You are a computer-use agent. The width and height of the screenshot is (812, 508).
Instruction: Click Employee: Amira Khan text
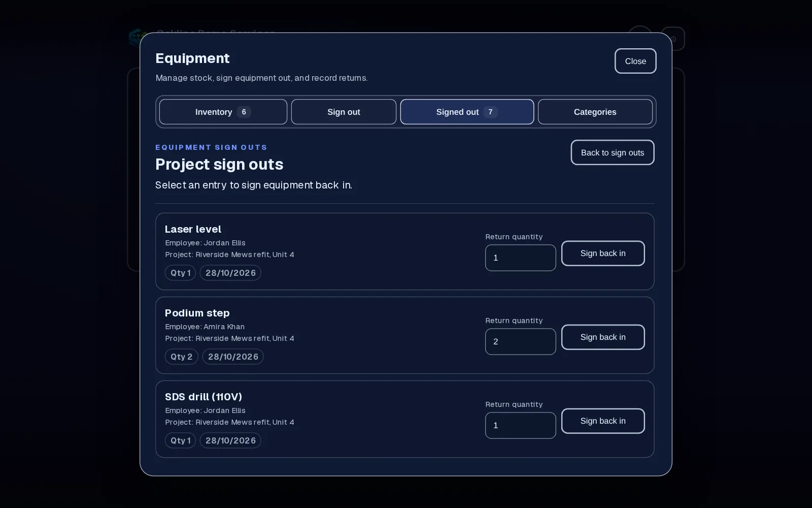point(205,327)
